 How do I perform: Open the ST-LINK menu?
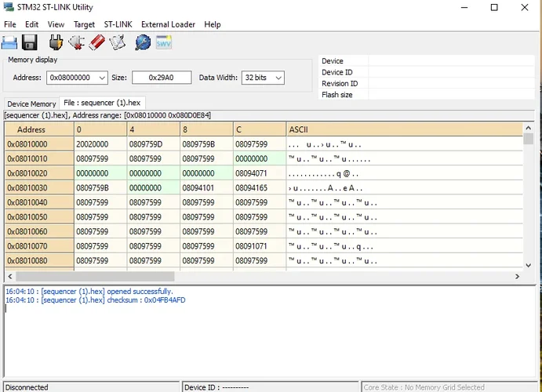tap(118, 24)
